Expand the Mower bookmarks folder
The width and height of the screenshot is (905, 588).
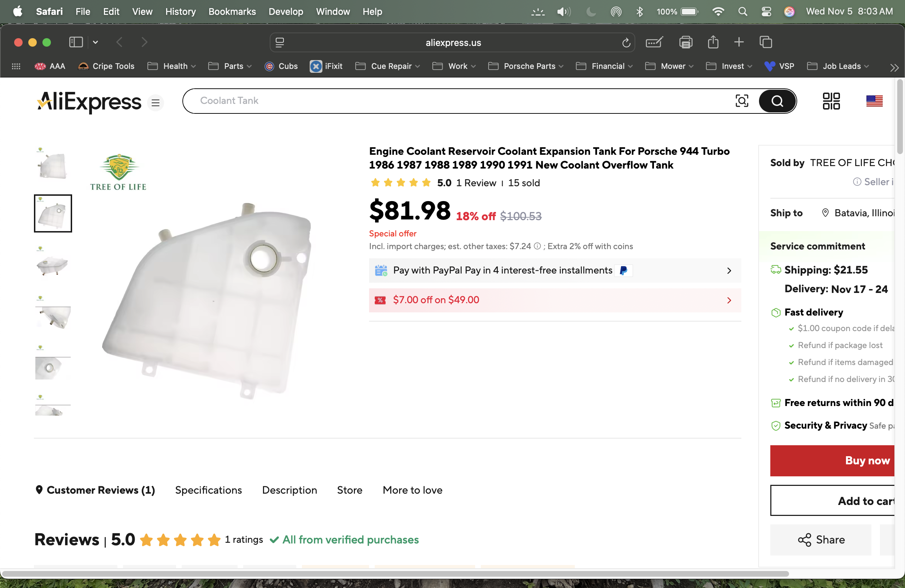(x=670, y=66)
